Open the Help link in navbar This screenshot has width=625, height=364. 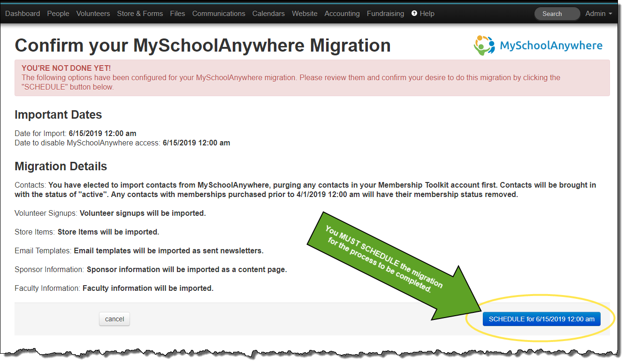(427, 14)
